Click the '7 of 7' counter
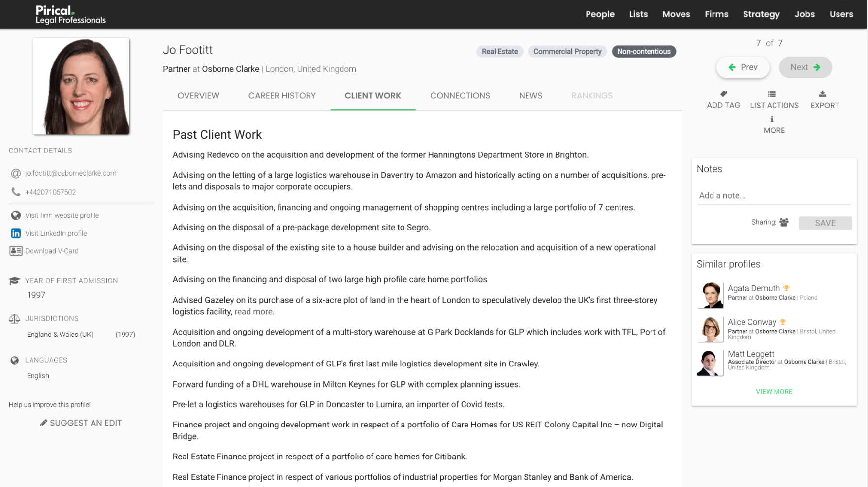 [769, 43]
